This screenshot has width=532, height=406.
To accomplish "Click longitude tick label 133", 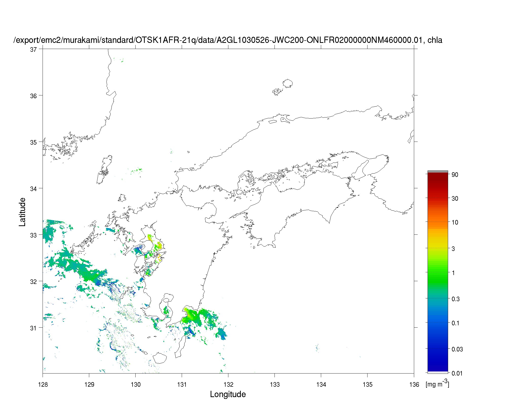I will (x=275, y=384).
